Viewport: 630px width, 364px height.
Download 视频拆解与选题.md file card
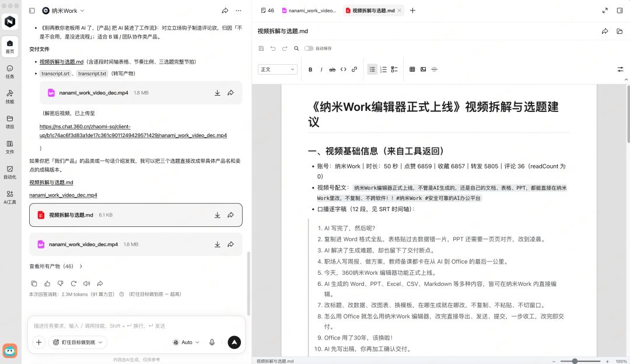point(218,215)
